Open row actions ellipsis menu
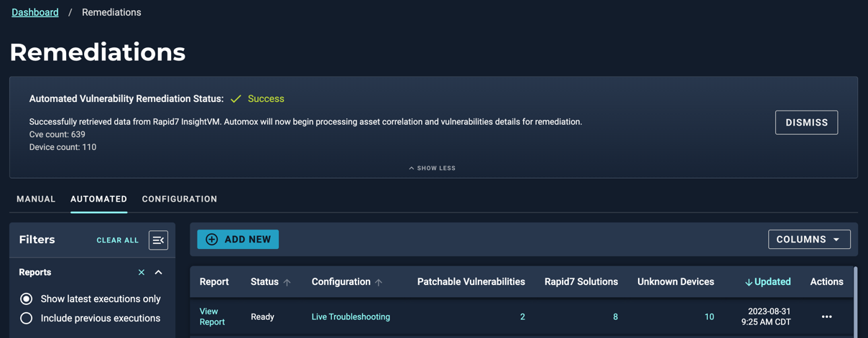 click(x=826, y=316)
